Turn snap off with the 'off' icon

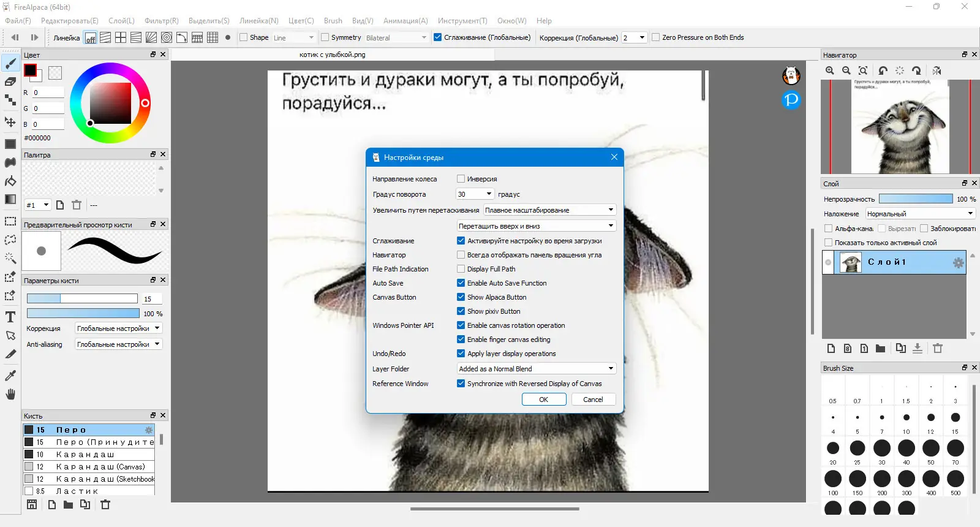(x=90, y=37)
